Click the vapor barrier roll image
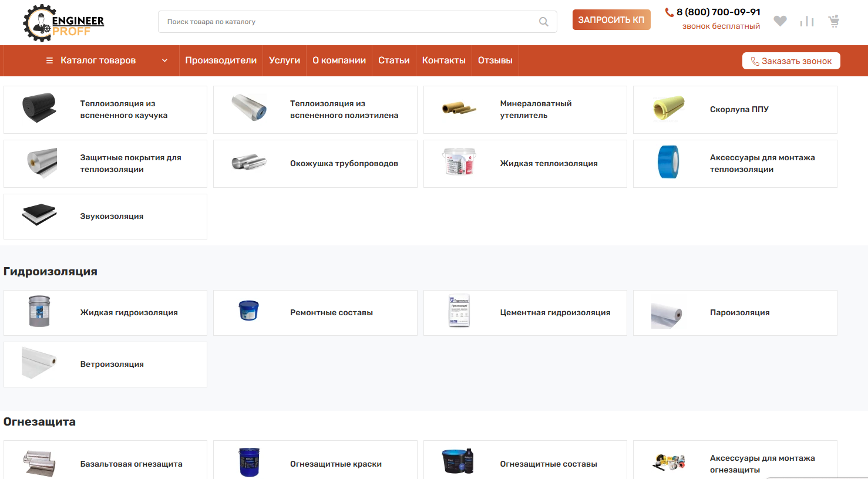Image resolution: width=868 pixels, height=479 pixels. [x=667, y=315]
